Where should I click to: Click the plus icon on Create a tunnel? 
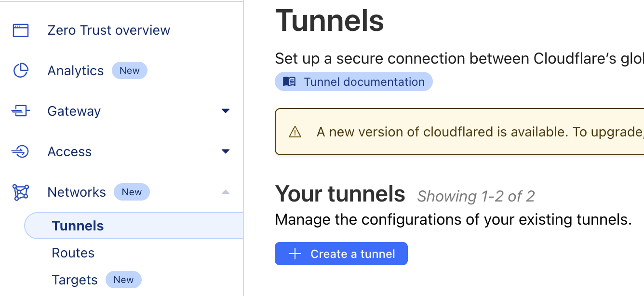pyautogui.click(x=295, y=254)
